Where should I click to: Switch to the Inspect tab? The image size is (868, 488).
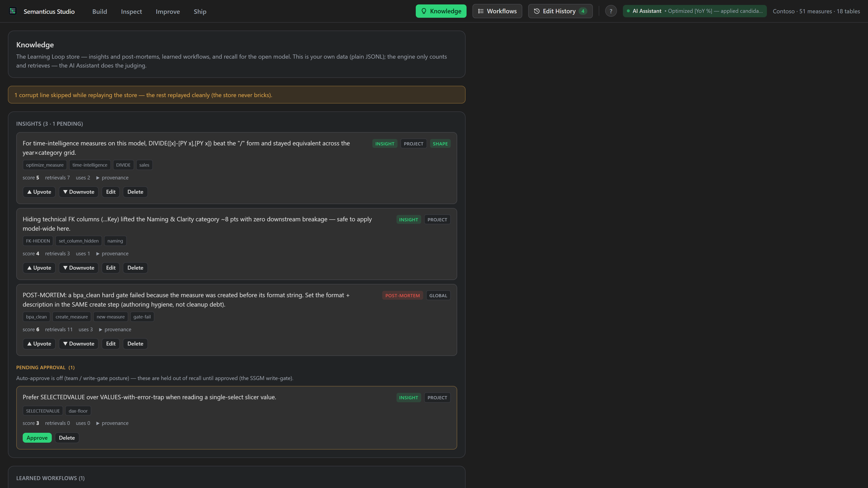131,11
